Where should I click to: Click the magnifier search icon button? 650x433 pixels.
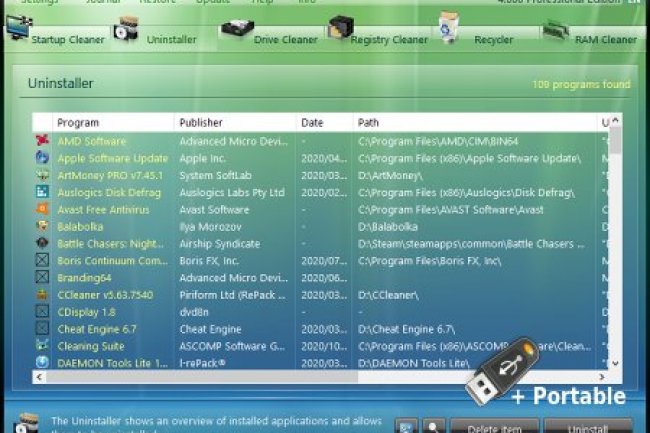pos(434,427)
